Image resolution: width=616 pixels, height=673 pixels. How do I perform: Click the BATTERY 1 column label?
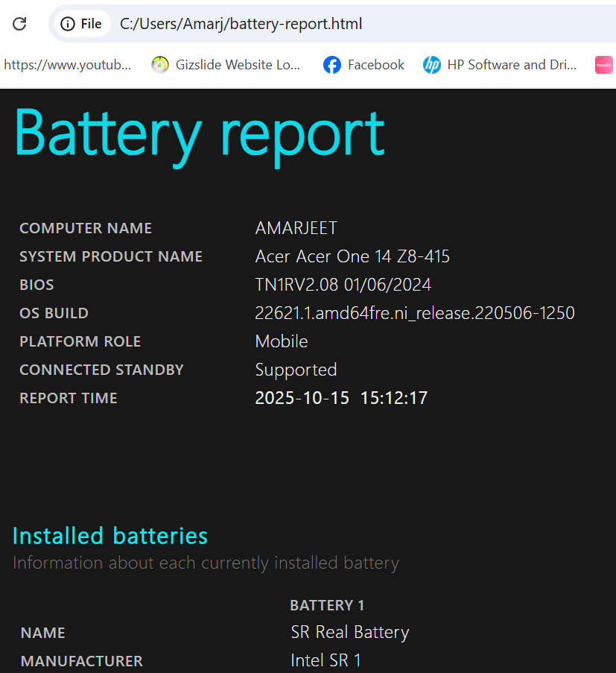[x=327, y=604]
